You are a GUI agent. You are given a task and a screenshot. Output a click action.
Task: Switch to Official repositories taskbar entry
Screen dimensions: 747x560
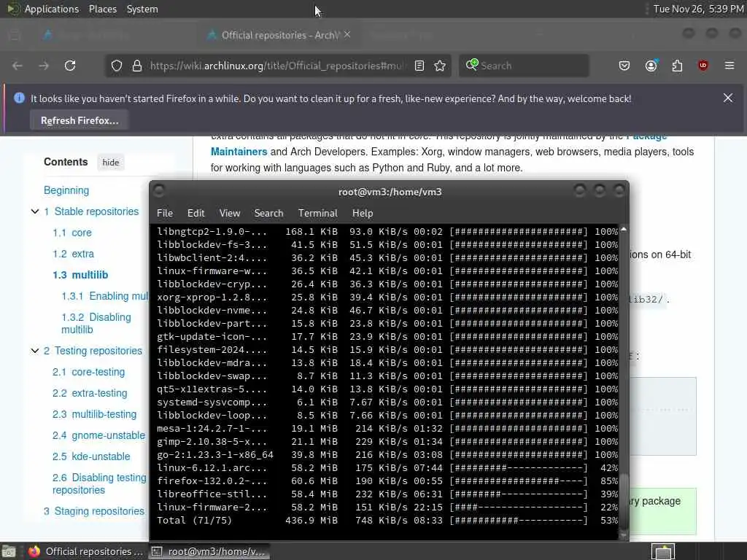(86, 551)
